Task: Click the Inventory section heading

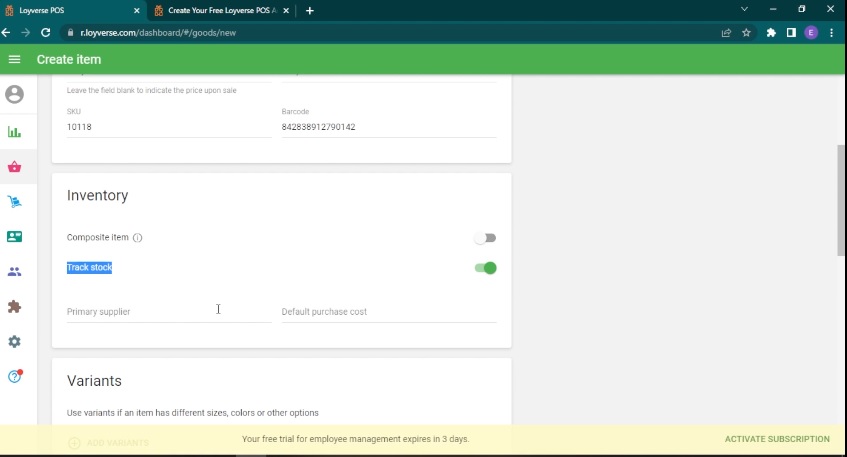Action: 97,196
